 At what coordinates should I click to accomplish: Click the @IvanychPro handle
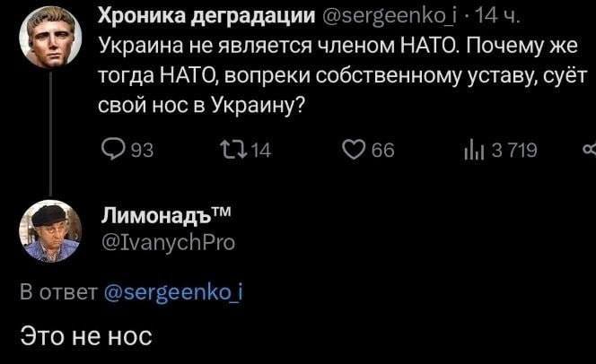pyautogui.click(x=171, y=240)
